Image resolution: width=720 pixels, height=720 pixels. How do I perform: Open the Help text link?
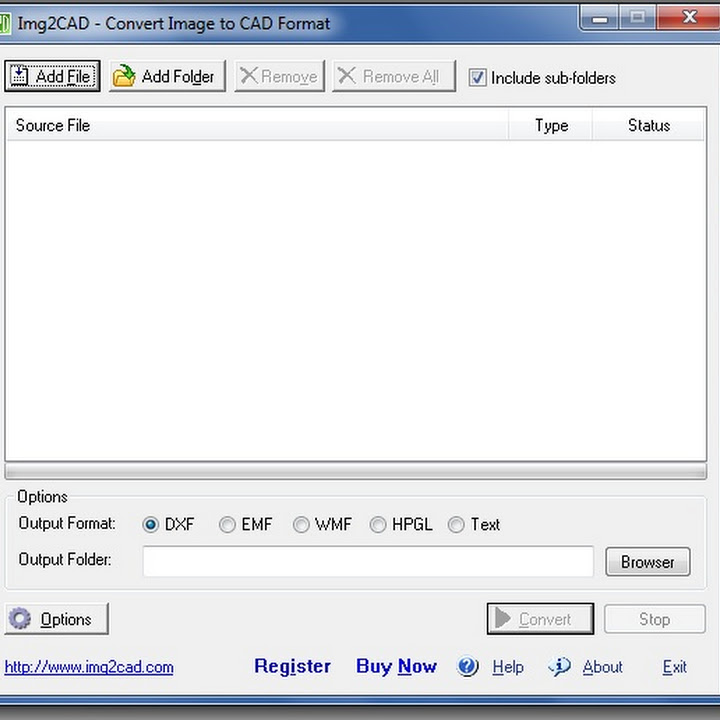pyautogui.click(x=508, y=667)
